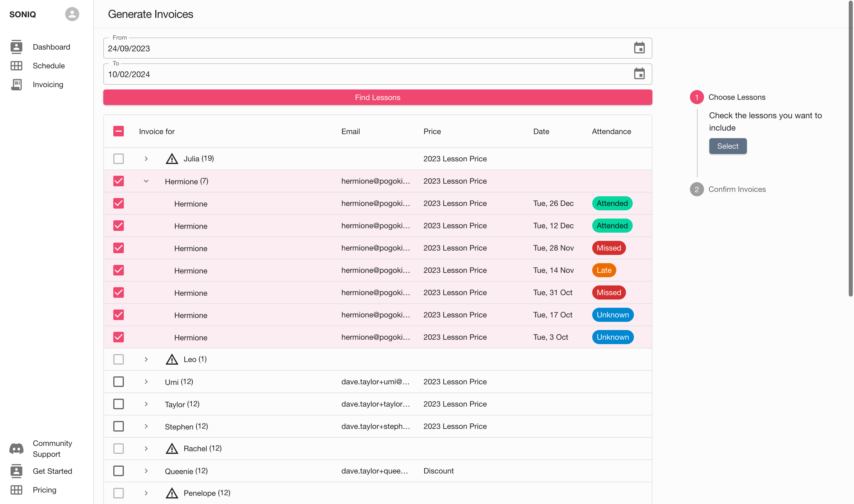
Task: Expand the Queenie (12) row
Action: click(x=146, y=471)
